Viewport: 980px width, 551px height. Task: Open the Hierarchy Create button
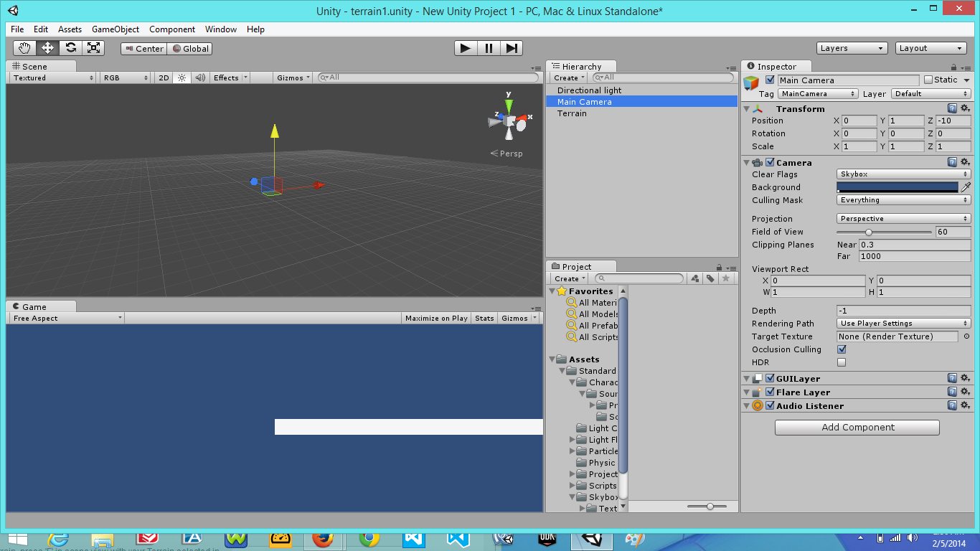(569, 77)
